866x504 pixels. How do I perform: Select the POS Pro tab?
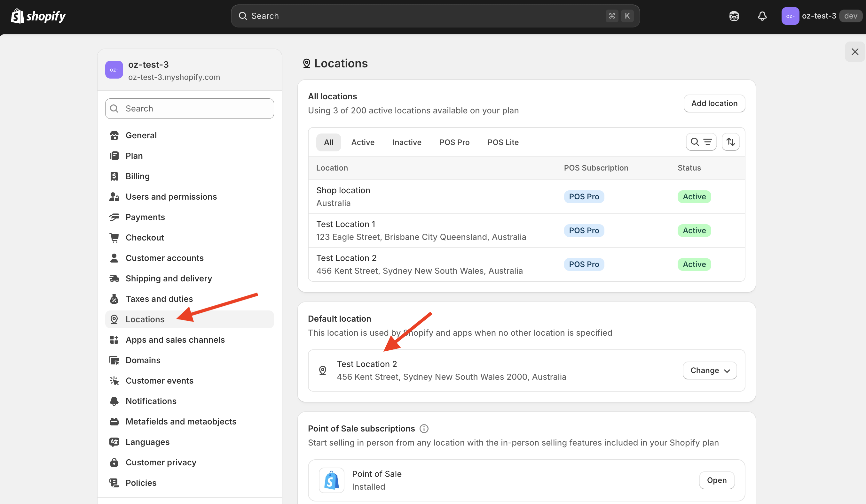tap(454, 142)
